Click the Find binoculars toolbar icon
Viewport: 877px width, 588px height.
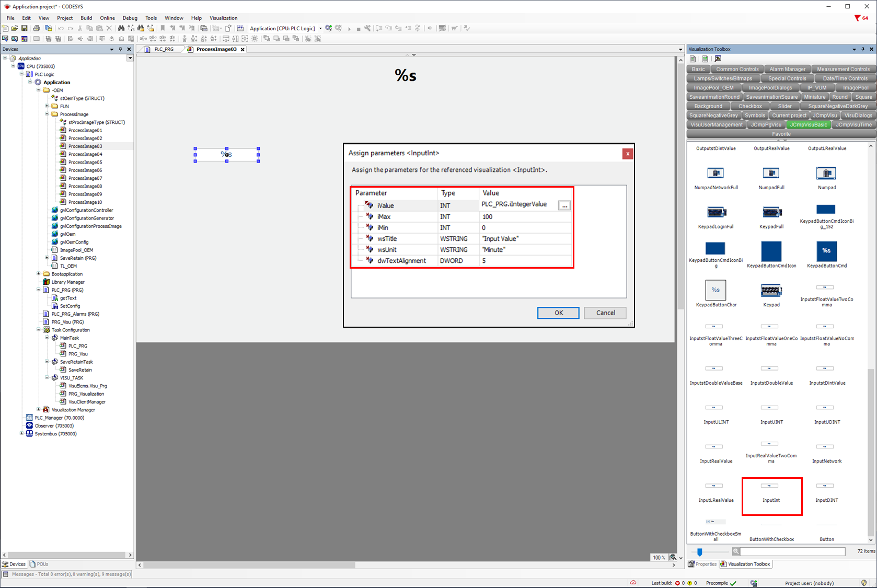[121, 28]
